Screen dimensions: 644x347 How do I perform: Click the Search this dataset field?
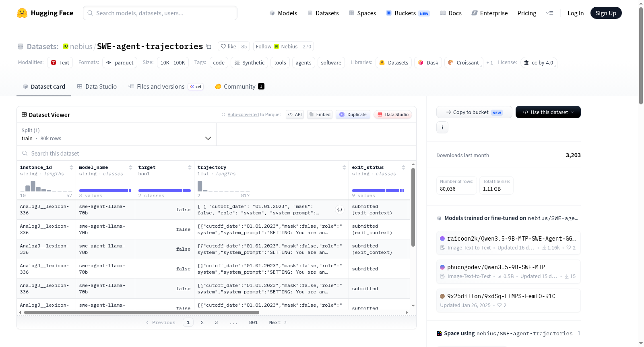pos(217,153)
